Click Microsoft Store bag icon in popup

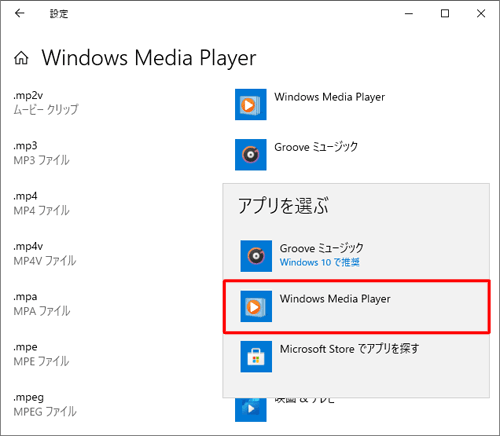(x=256, y=357)
